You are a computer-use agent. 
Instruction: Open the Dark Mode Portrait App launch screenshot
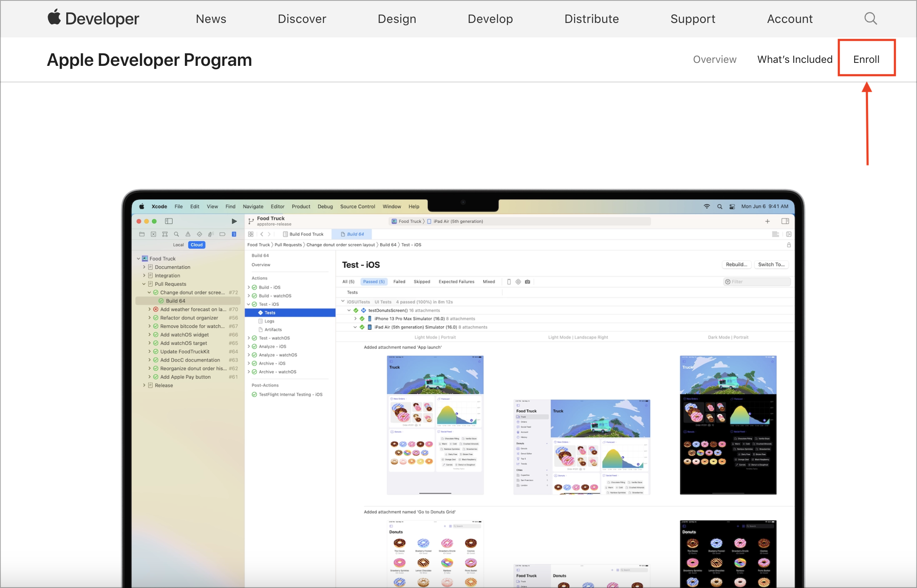click(728, 425)
